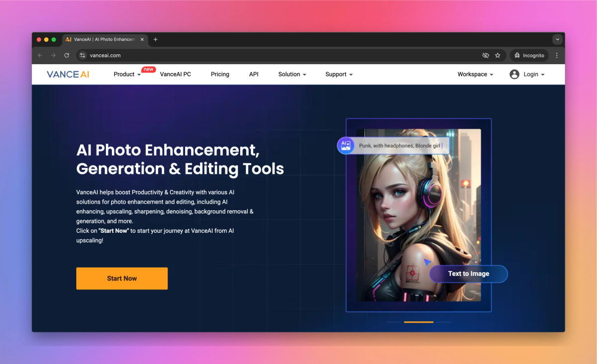
Task: Open the Support dropdown menu
Action: (339, 74)
